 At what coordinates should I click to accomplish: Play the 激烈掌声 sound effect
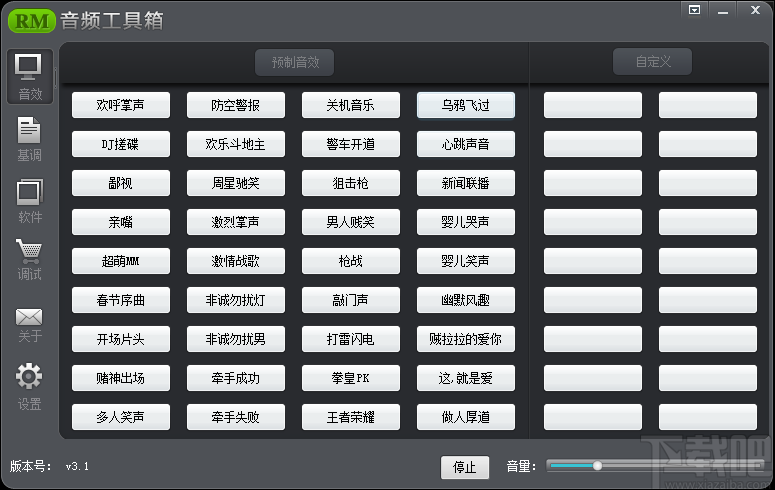click(x=236, y=222)
